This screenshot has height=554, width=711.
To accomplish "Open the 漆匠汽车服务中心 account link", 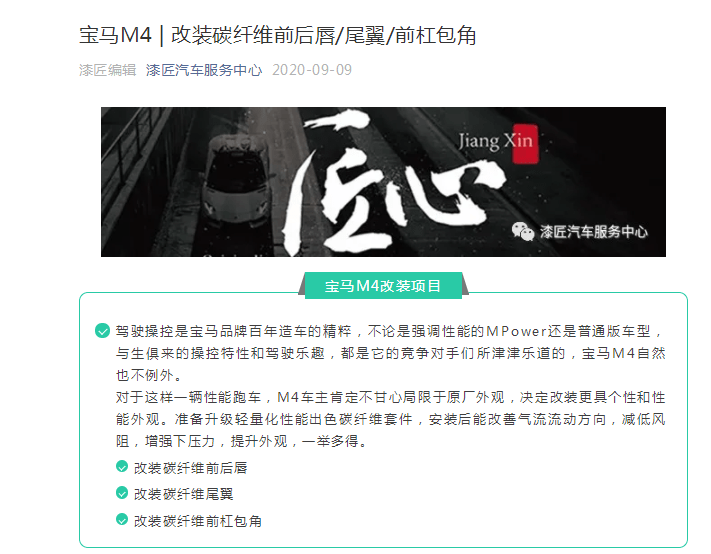I will pyautogui.click(x=204, y=70).
